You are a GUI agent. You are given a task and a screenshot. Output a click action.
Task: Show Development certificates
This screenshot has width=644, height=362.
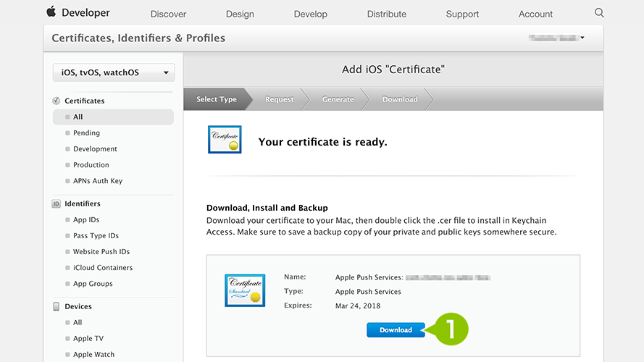[x=95, y=149]
